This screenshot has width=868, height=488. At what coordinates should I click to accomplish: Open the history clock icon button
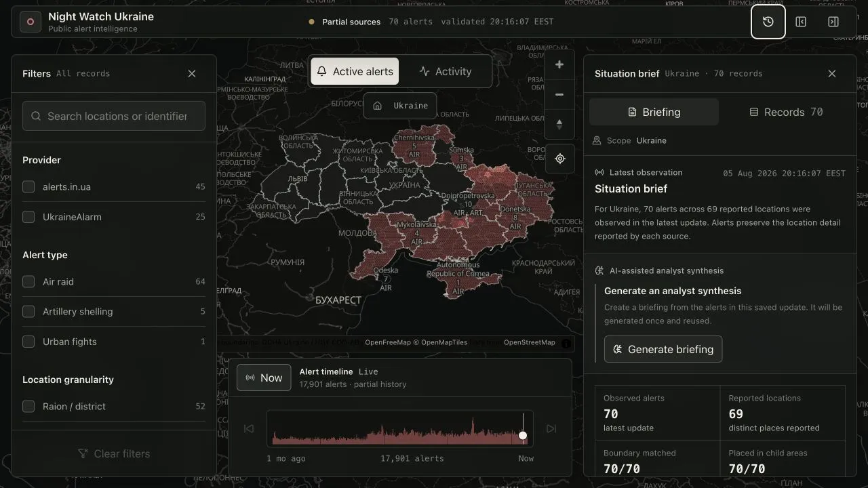pos(768,22)
